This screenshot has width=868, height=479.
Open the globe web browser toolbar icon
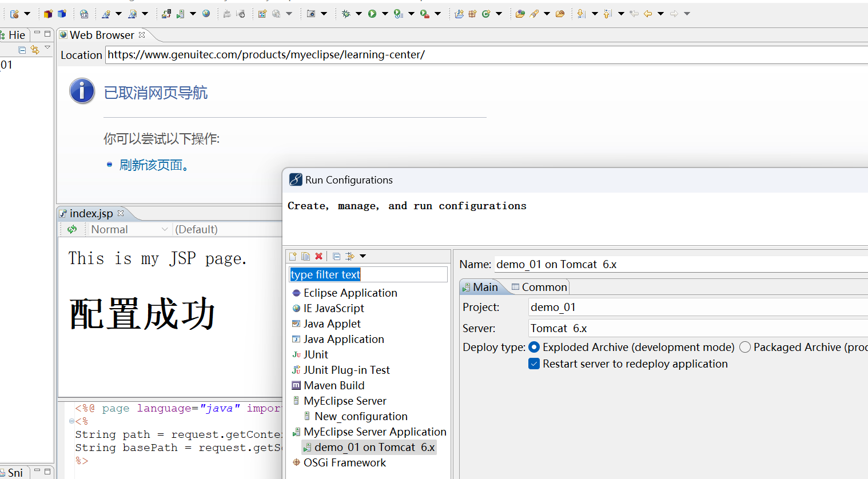tap(206, 14)
